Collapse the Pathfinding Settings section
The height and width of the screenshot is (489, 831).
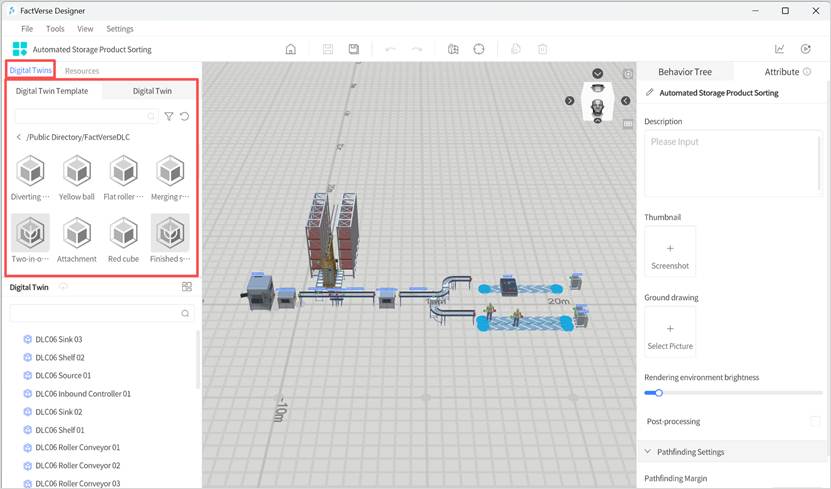(x=649, y=452)
